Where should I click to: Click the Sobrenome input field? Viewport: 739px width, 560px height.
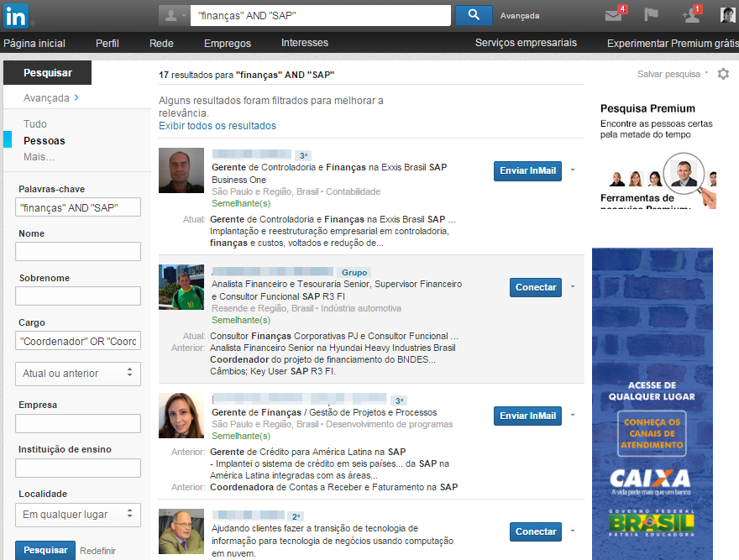(78, 296)
